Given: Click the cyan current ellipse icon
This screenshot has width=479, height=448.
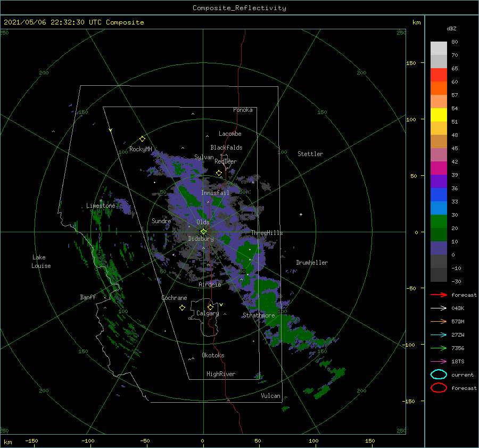Looking at the screenshot, I should 439,374.
